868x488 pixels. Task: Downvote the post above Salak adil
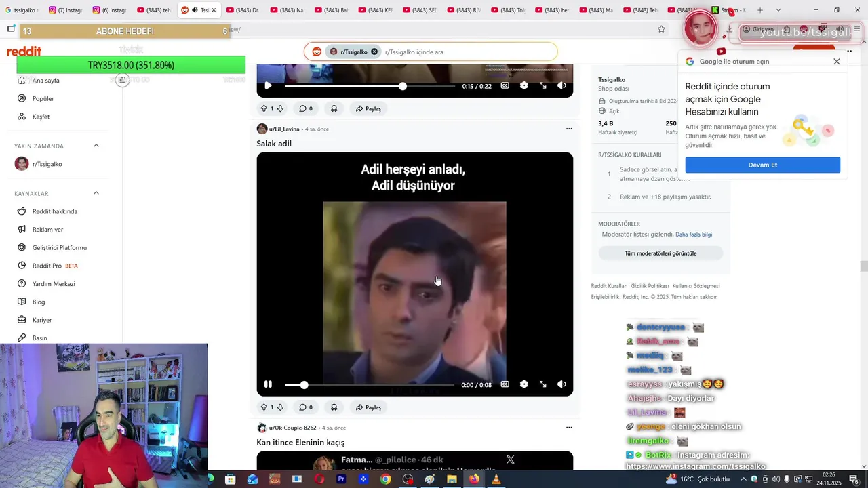click(x=280, y=108)
